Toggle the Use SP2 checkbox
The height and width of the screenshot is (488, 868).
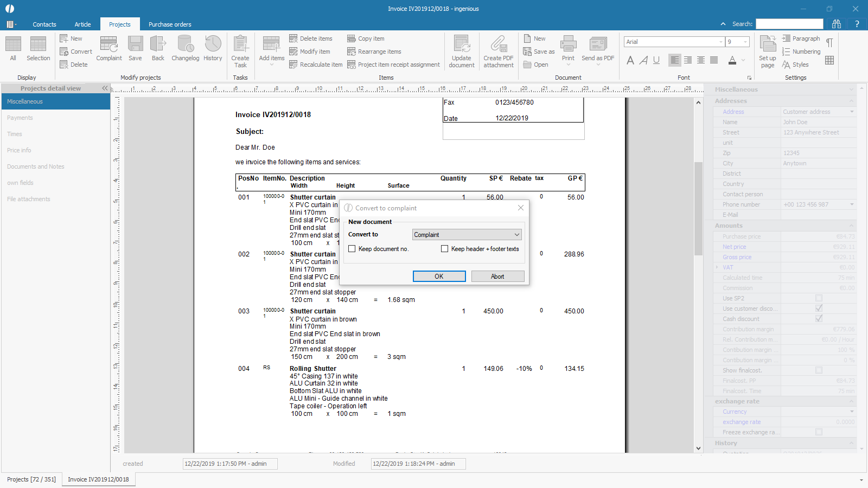pos(819,298)
